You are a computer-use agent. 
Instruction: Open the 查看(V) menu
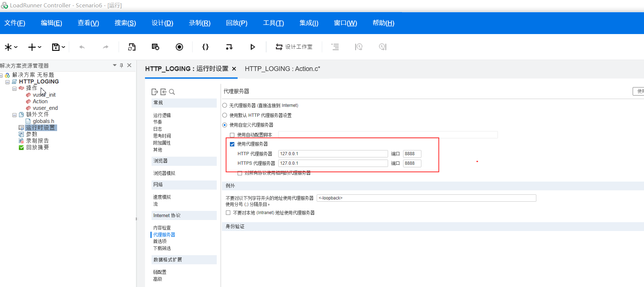click(88, 23)
